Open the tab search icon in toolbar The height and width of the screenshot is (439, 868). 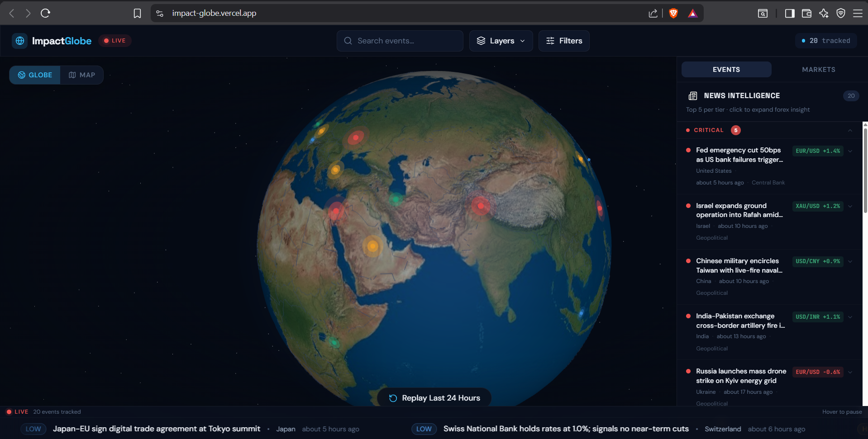[763, 14]
